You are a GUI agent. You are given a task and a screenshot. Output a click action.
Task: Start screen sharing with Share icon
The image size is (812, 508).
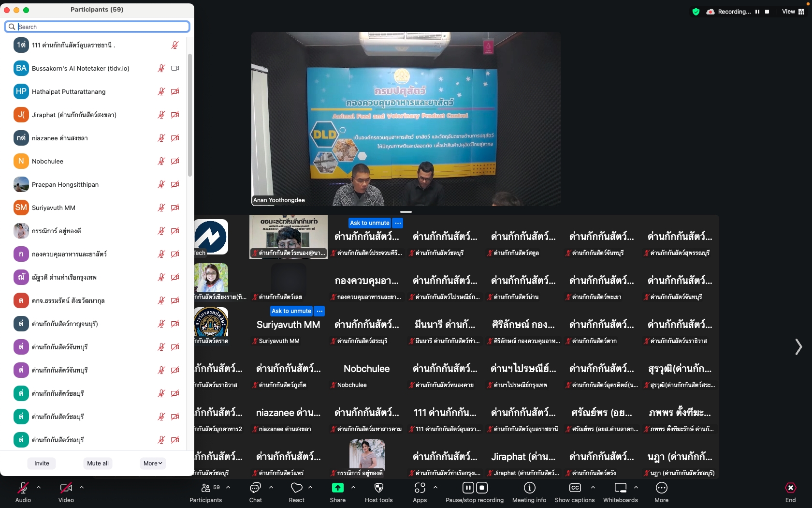coord(337,488)
